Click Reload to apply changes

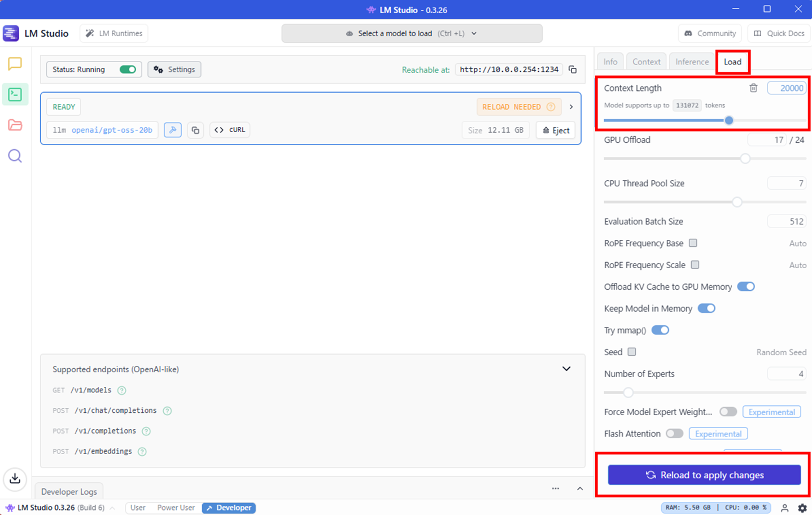tap(704, 475)
